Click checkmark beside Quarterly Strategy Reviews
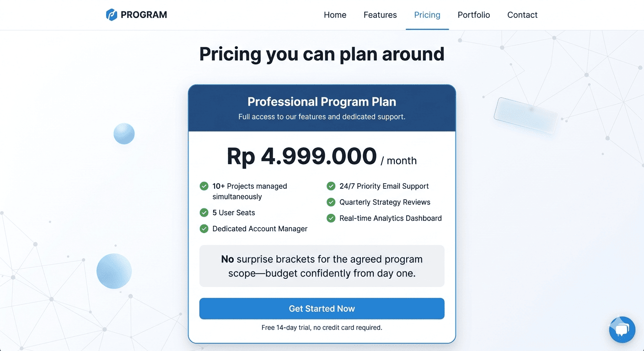This screenshot has width=644, height=351. coord(331,202)
